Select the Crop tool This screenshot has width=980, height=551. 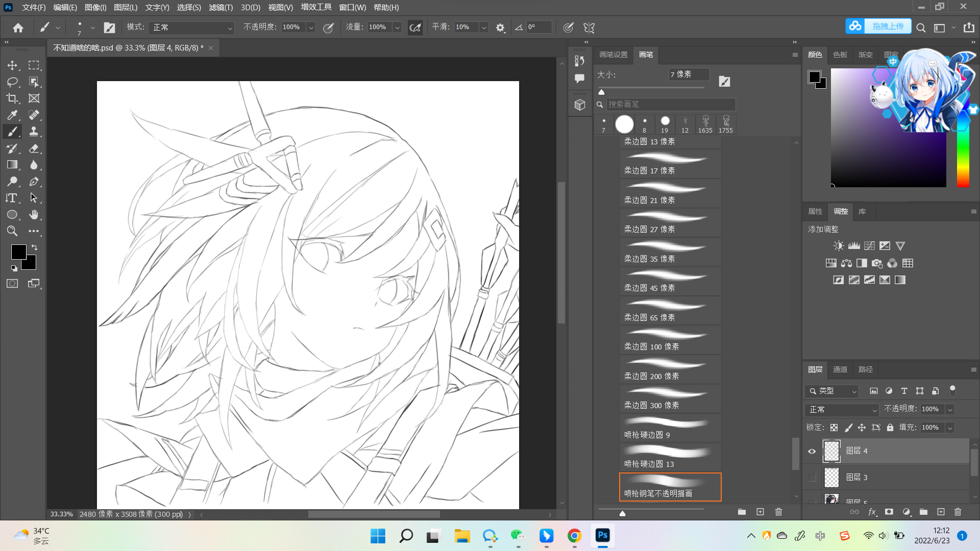pos(12,98)
